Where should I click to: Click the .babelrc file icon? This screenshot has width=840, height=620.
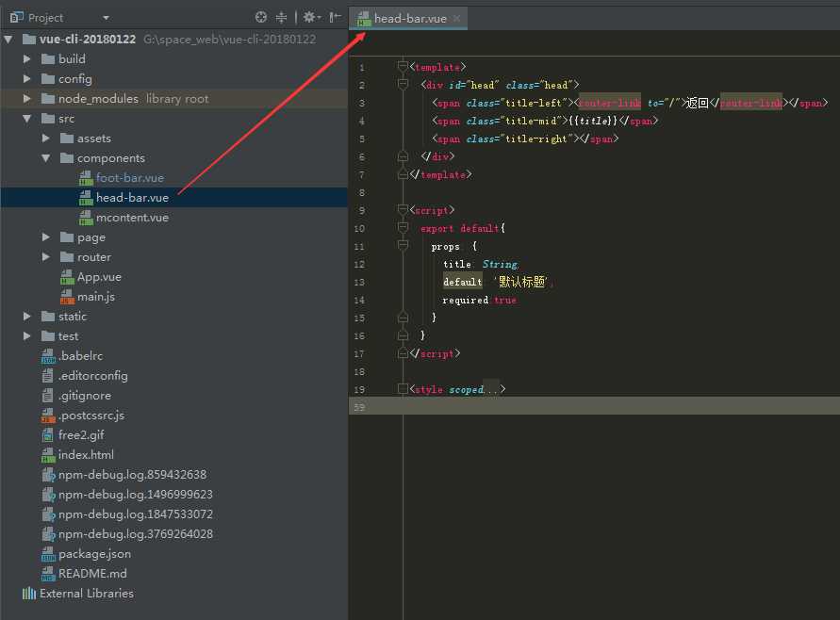click(x=48, y=356)
